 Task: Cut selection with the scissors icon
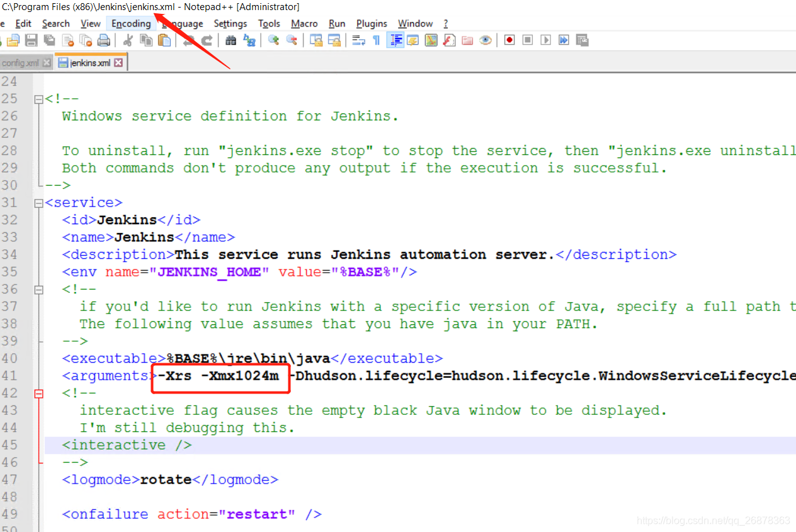pos(128,40)
